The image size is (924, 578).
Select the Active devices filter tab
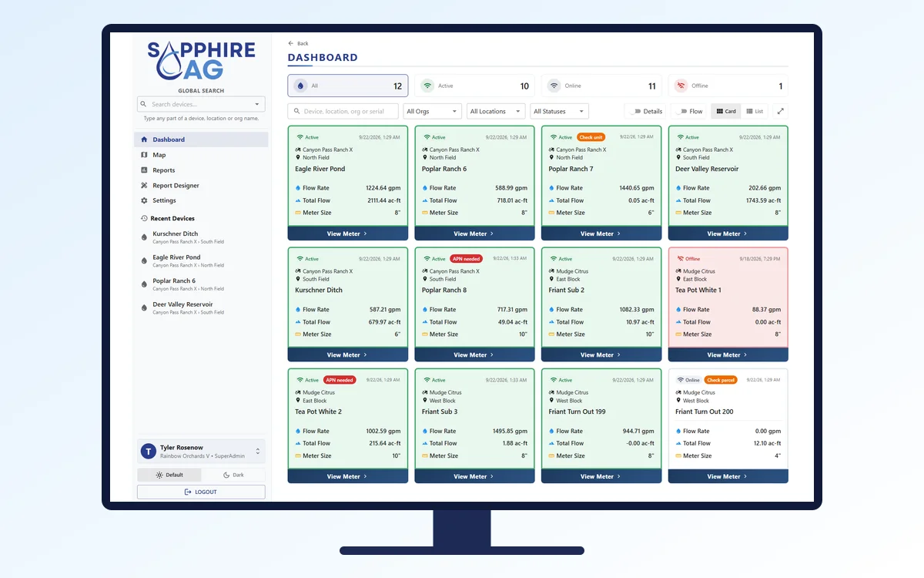[x=475, y=86]
